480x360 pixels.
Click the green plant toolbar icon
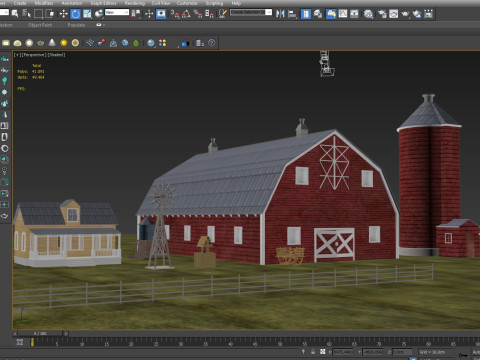click(136, 43)
